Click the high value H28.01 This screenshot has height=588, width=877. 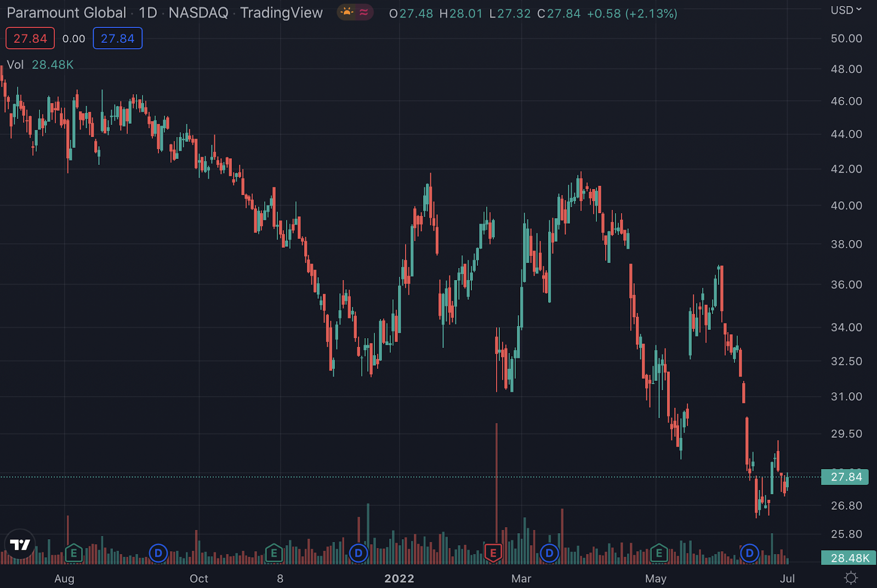point(461,14)
